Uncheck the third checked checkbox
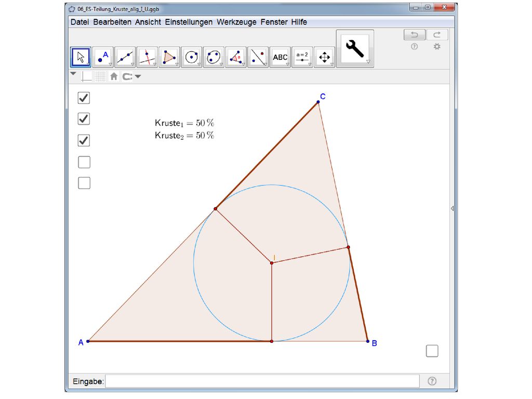This screenshot has width=532, height=399. [x=84, y=140]
